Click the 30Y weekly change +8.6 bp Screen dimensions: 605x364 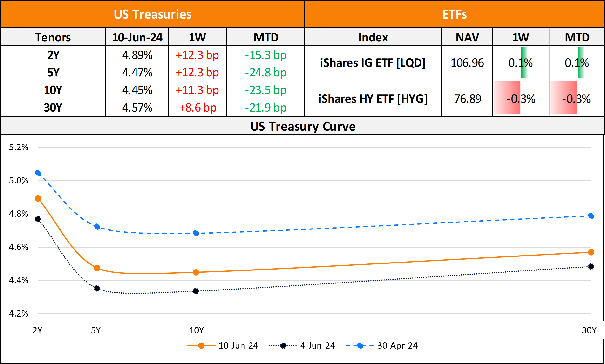(198, 108)
